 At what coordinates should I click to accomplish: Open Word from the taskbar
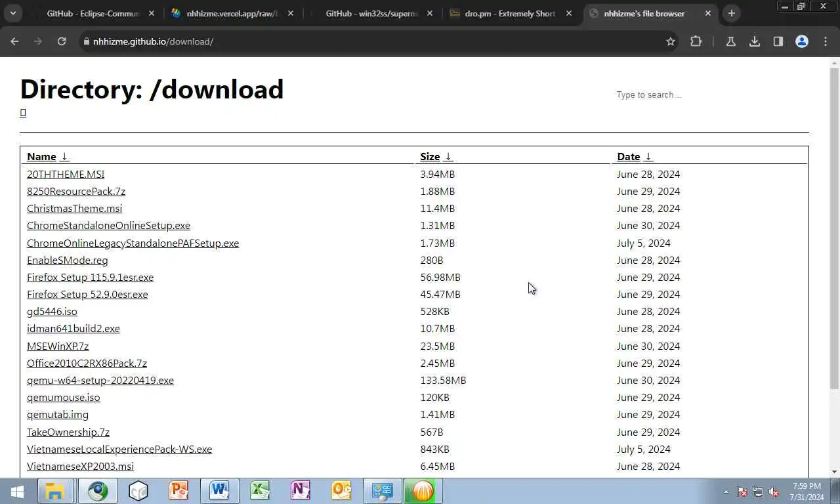click(x=219, y=491)
